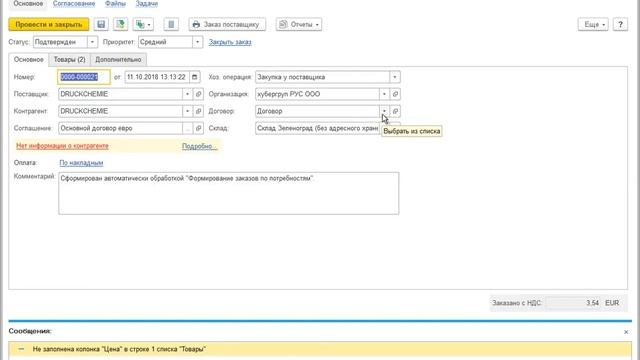Click the По накладным payment link
Screen dimensions: 640x360
pyautogui.click(x=81, y=163)
